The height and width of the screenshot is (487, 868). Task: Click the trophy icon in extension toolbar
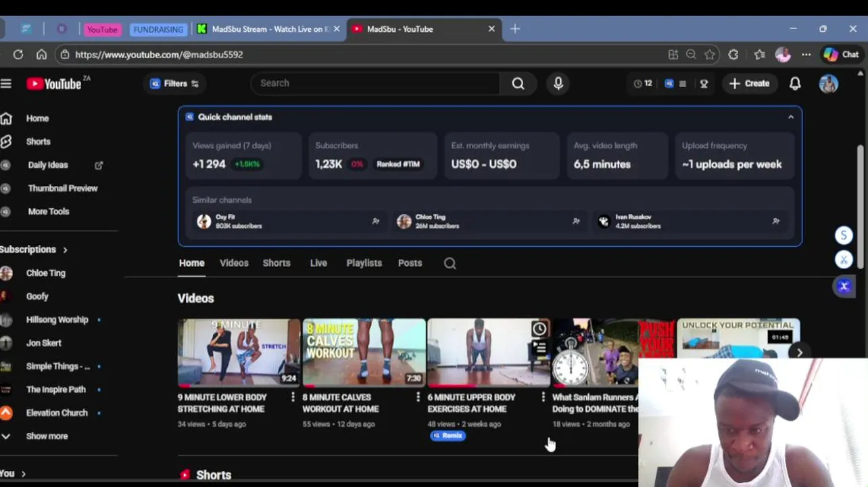click(x=704, y=83)
